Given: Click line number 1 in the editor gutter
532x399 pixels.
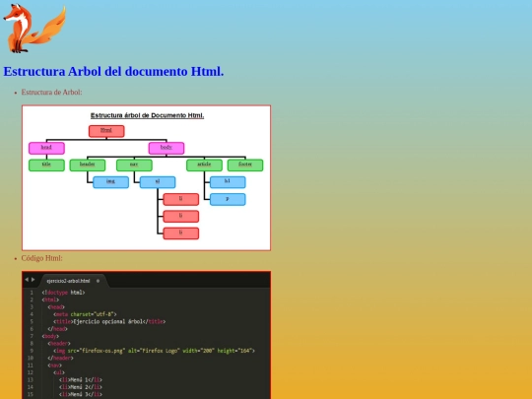Looking at the screenshot, I should pyautogui.click(x=32, y=293).
